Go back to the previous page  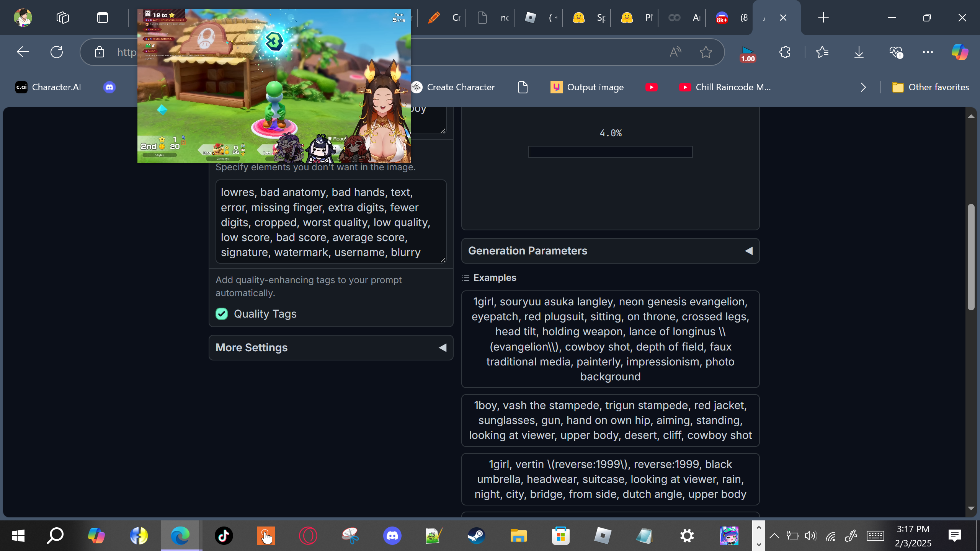(x=23, y=52)
